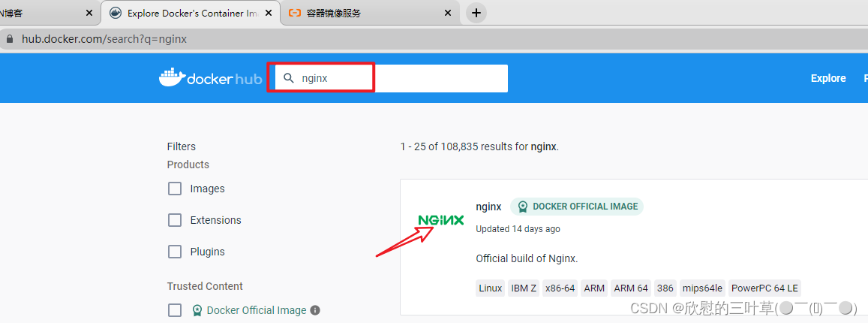The width and height of the screenshot is (868, 323).
Task: Click the green badge icon beside the Docker Official Image filter
Action: (197, 310)
